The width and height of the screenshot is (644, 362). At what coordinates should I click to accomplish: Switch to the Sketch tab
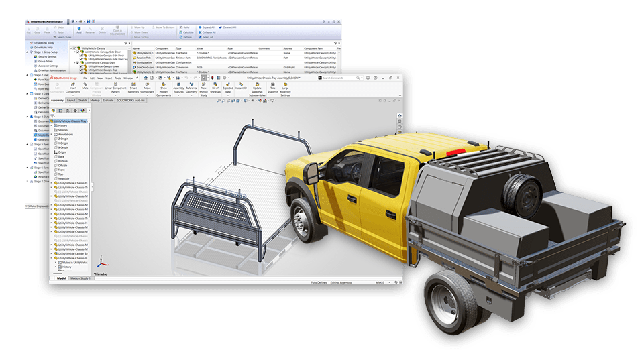pos(83,100)
